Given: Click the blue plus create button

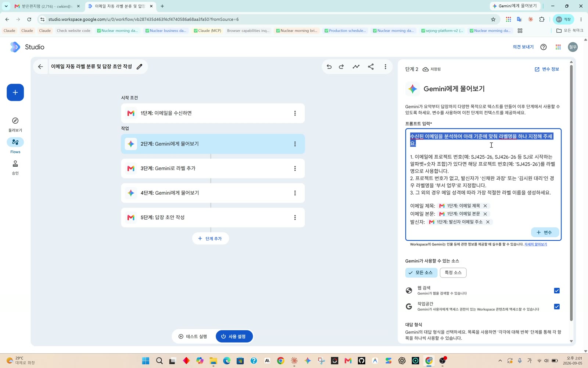Looking at the screenshot, I should coord(15,92).
